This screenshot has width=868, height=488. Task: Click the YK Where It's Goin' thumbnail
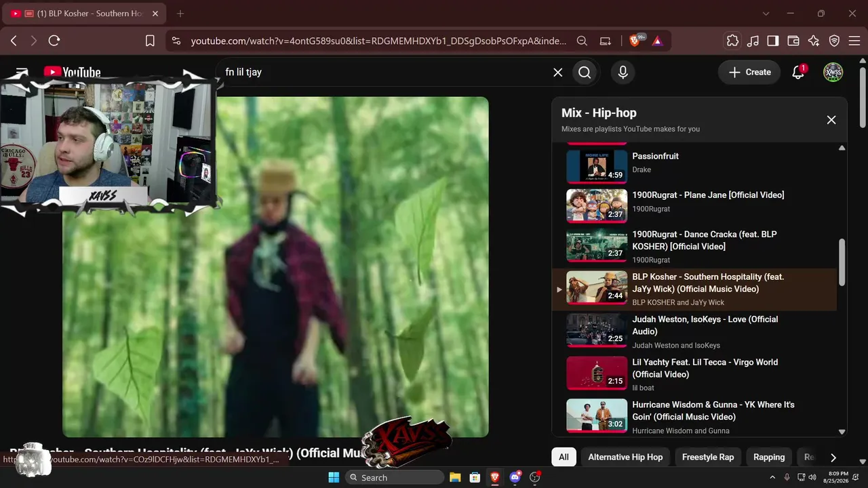click(x=597, y=415)
